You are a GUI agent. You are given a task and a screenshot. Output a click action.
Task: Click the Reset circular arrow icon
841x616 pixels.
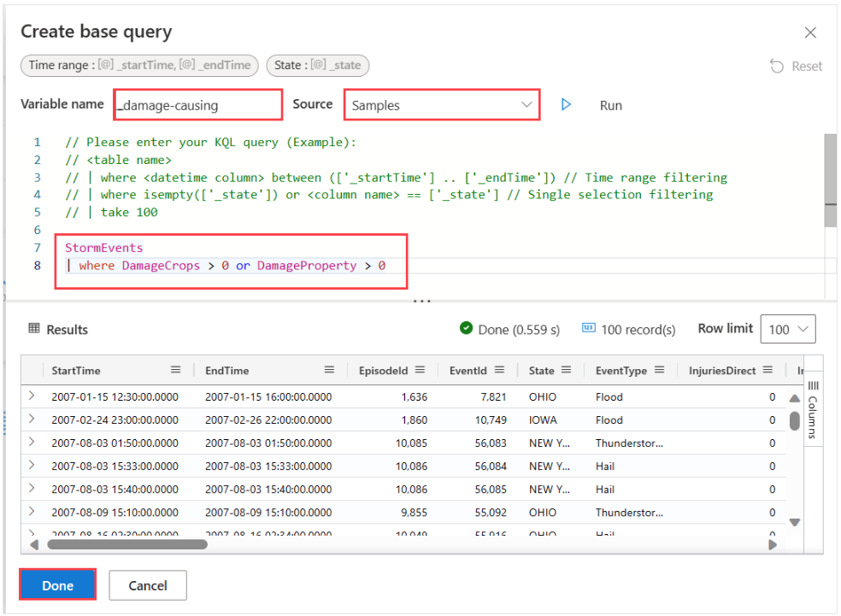pos(777,66)
